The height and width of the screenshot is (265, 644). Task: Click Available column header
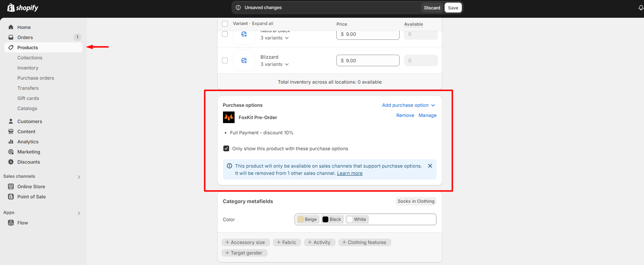pos(413,24)
